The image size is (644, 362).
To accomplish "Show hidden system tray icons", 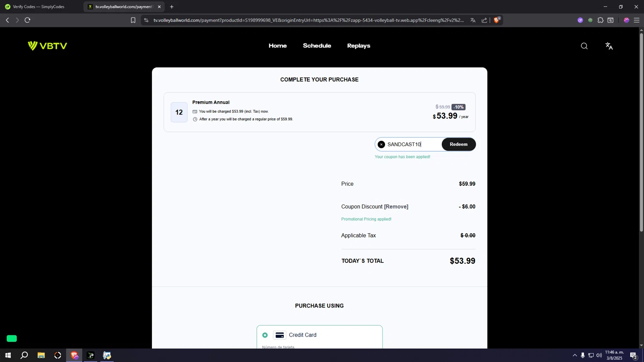I will point(574,355).
